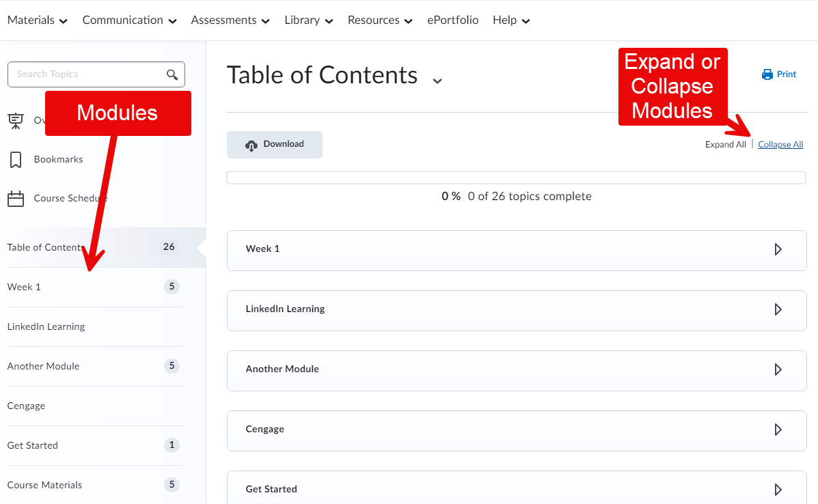Click the search magnifier icon
Image resolution: width=818 pixels, height=504 pixels.
tap(172, 74)
